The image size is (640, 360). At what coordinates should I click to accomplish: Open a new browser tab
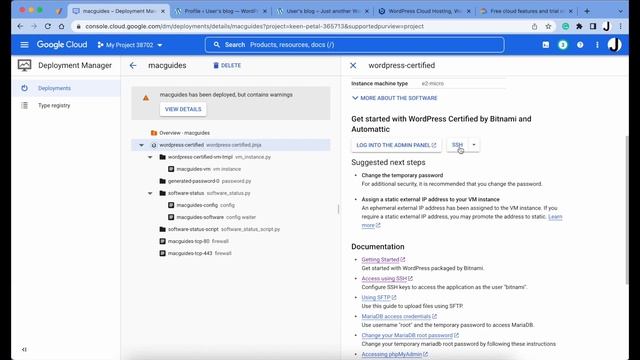587,11
